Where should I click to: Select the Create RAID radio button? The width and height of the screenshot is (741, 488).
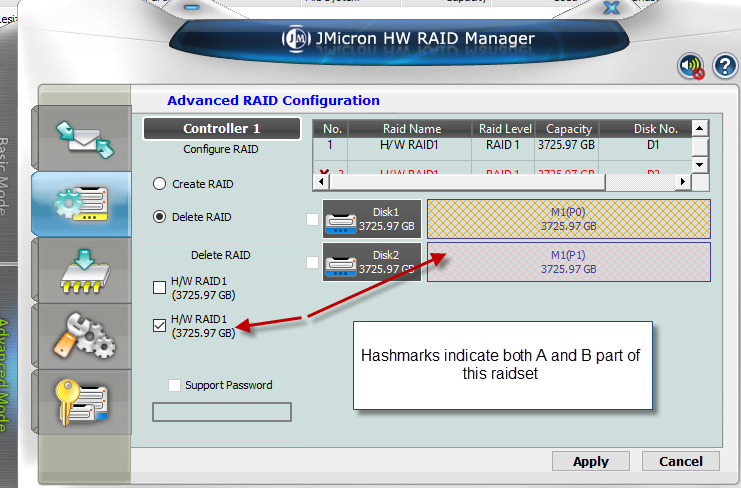[x=159, y=184]
